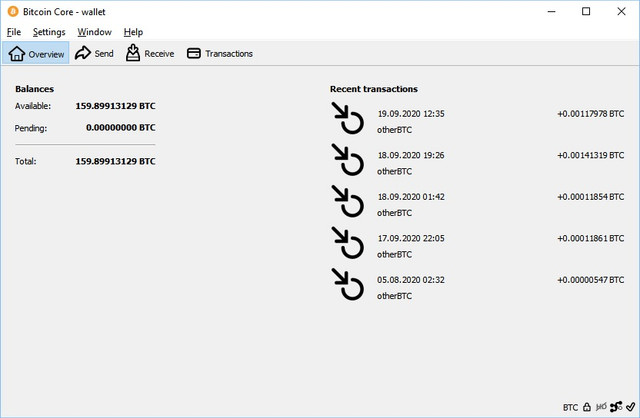Viewport: 640px width, 418px height.
Task: Select transaction dated 17.09.2020 22:05
Action: click(478, 247)
